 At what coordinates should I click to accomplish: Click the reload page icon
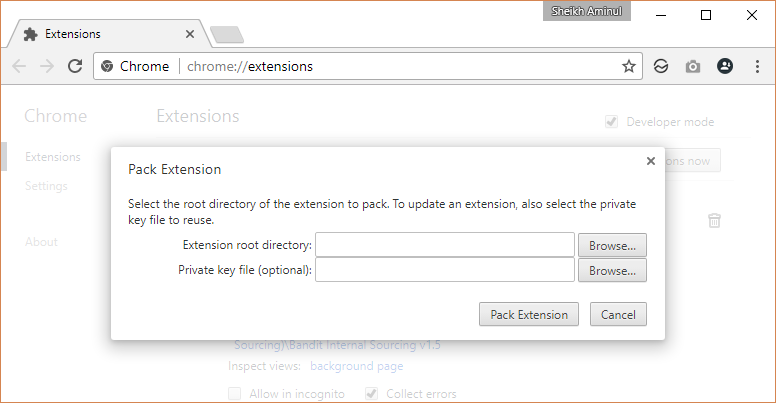74,66
